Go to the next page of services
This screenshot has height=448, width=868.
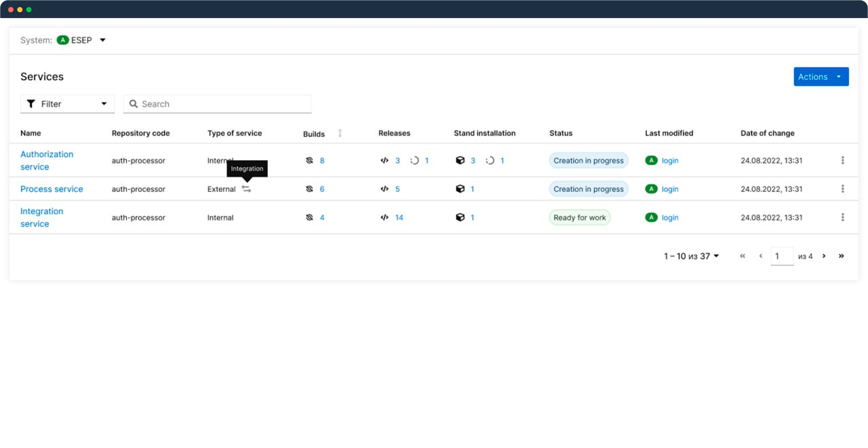point(824,256)
